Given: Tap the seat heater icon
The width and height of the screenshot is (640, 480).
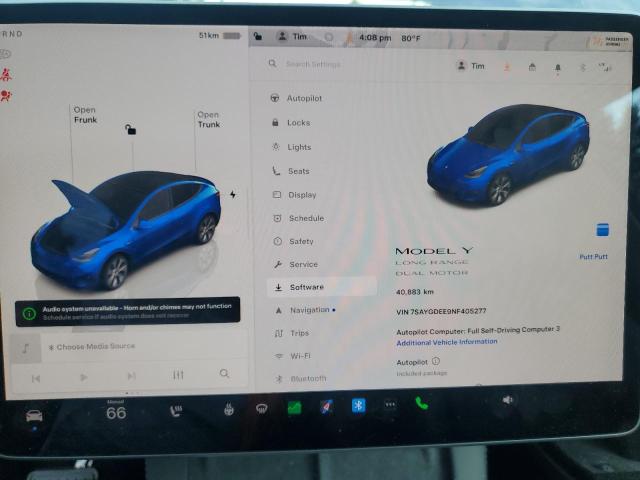Looking at the screenshot, I should (x=176, y=410).
